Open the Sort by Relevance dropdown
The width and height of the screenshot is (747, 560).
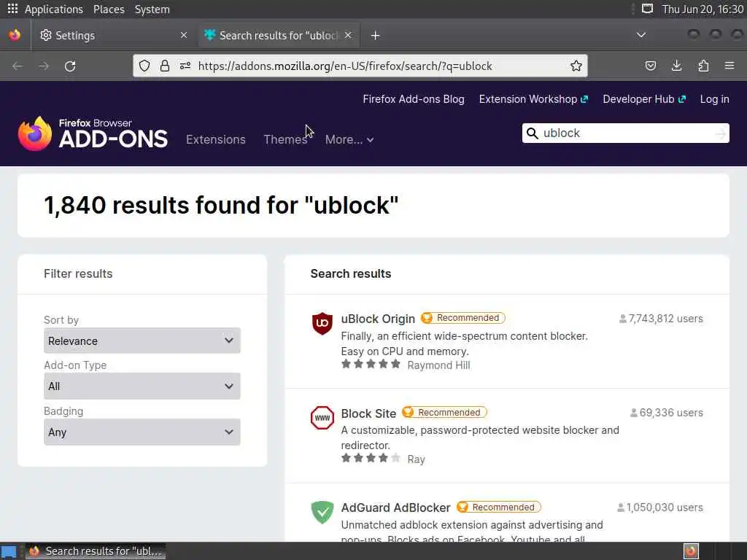tap(142, 341)
